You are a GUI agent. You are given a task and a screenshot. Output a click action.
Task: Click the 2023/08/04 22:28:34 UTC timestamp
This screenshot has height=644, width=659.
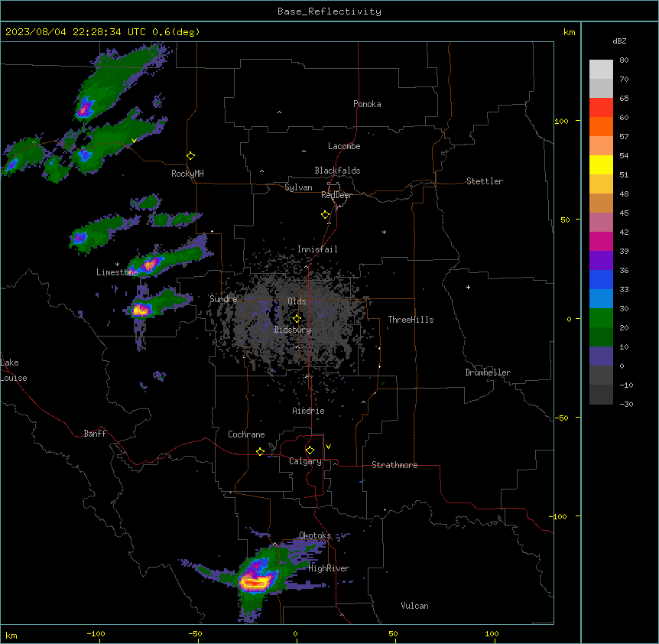click(75, 32)
